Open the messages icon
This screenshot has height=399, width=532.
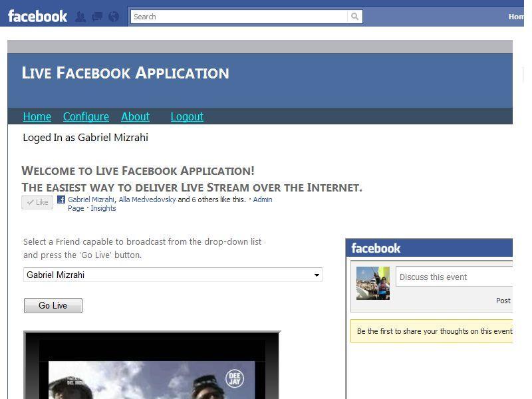pyautogui.click(x=97, y=17)
